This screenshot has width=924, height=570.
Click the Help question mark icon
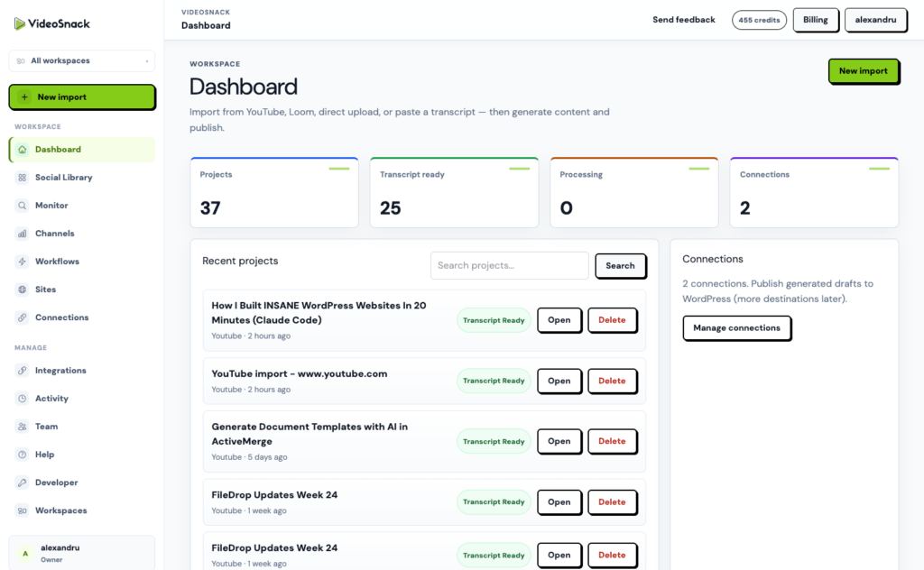(23, 455)
